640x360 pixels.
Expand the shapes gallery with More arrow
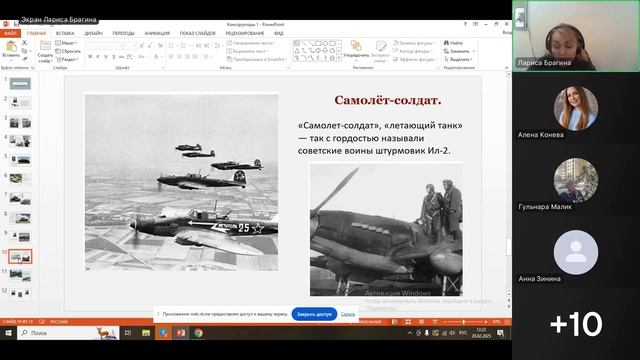(x=339, y=58)
